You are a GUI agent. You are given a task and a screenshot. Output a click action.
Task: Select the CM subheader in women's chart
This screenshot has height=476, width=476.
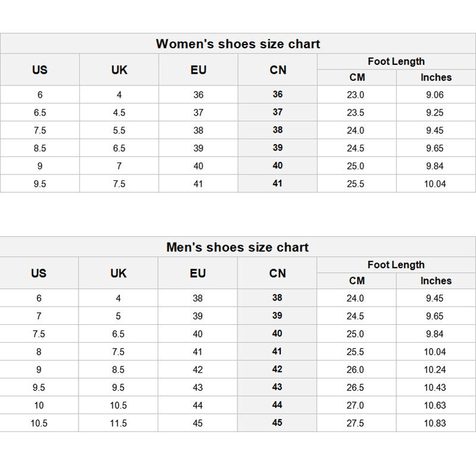pos(357,77)
